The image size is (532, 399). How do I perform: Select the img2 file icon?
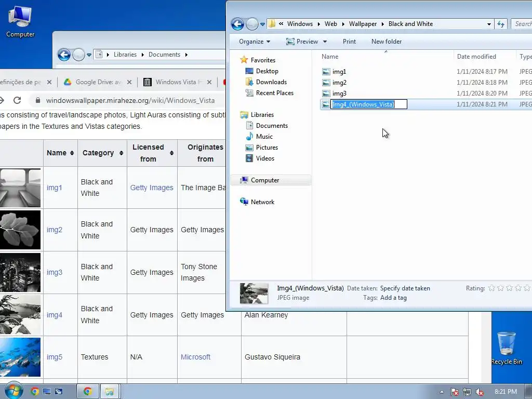coord(326,83)
